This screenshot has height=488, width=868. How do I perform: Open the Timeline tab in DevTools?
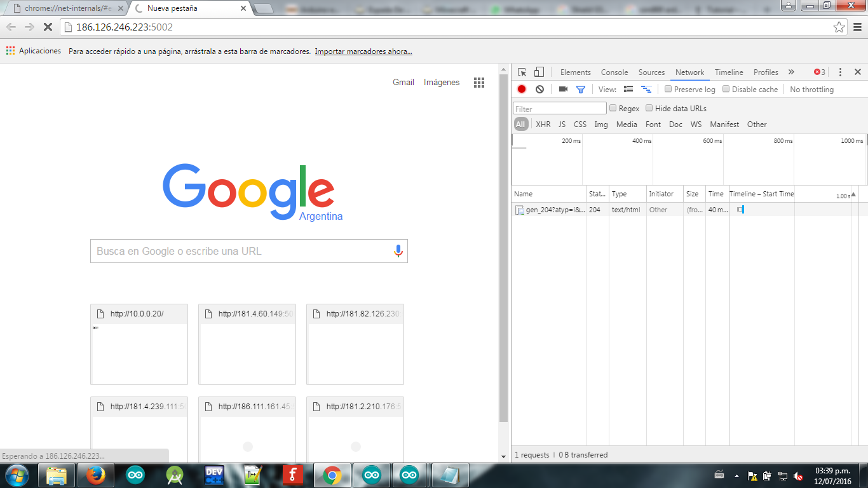click(x=729, y=72)
